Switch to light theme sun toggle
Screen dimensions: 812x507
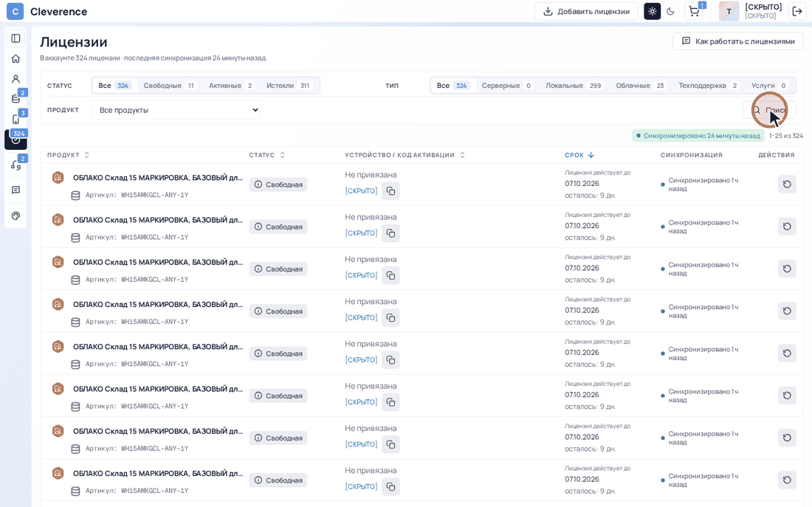(652, 11)
